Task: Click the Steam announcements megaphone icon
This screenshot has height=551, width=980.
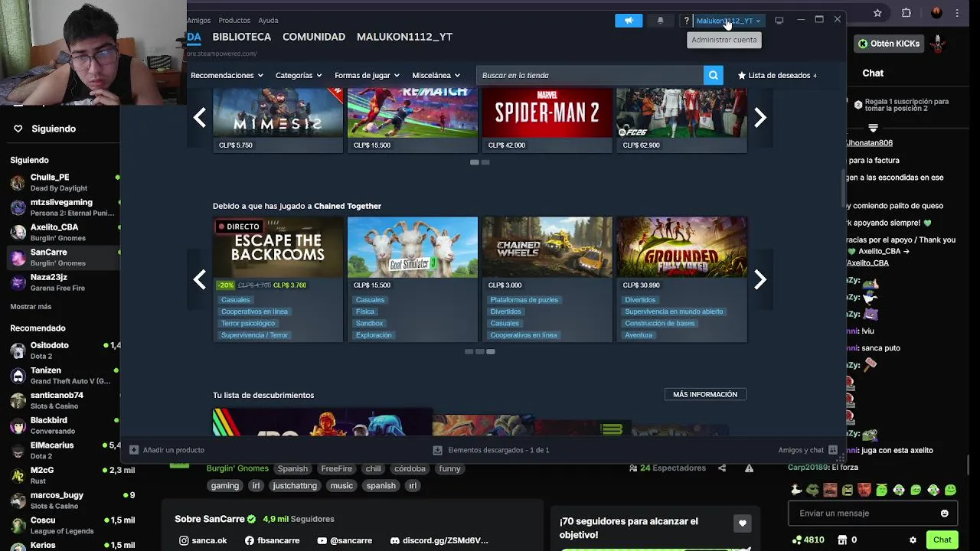Action: pos(629,21)
